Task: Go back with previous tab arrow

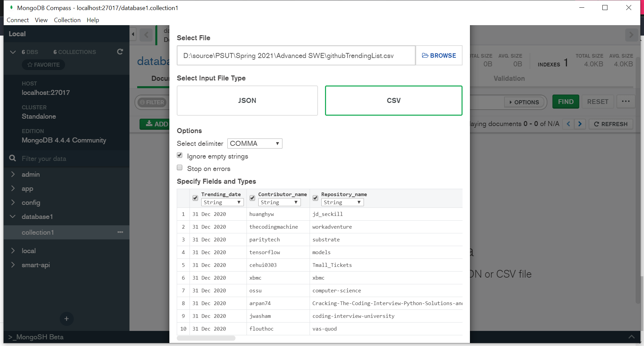Action: (x=146, y=35)
